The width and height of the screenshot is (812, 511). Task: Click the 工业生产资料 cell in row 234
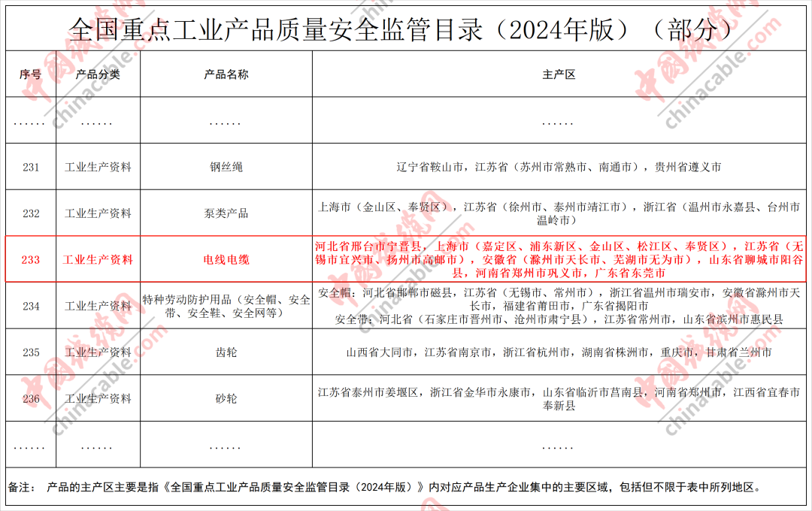pos(98,306)
